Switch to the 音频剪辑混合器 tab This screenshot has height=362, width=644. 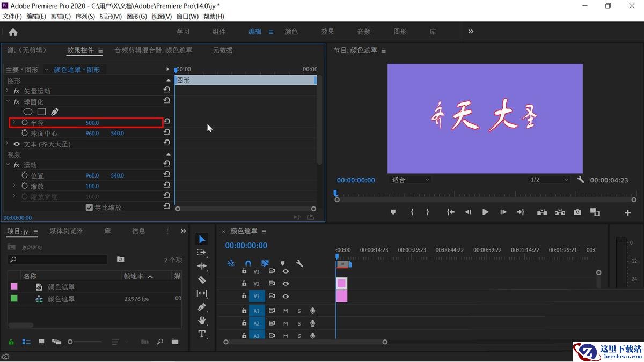coord(153,50)
